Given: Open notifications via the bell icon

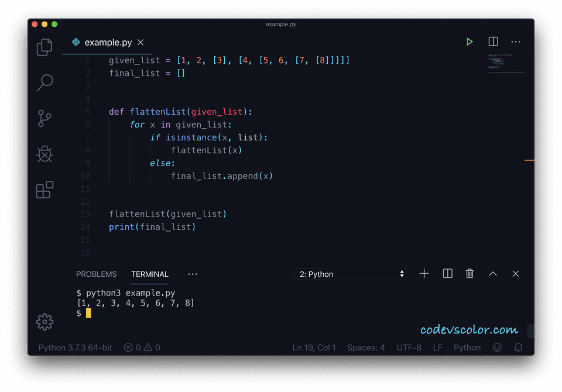Looking at the screenshot, I should [518, 347].
